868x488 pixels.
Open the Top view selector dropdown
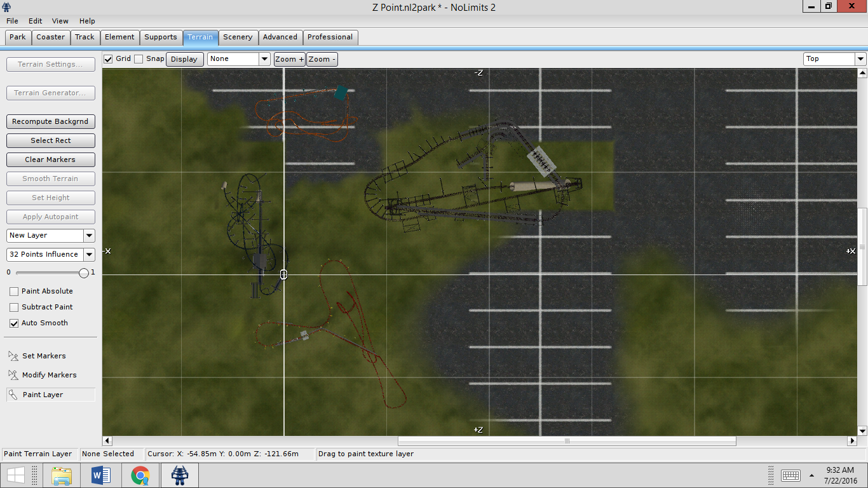coord(860,59)
